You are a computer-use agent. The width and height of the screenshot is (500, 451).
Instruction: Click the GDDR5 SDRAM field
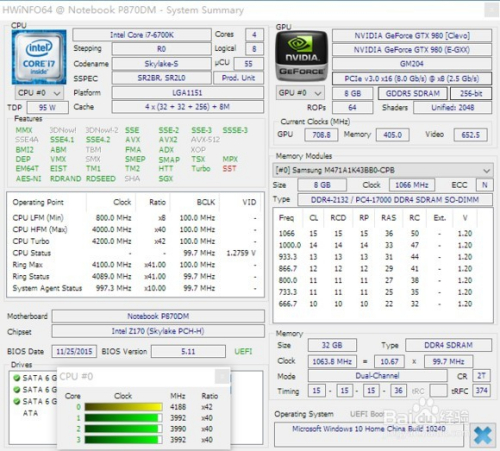click(413, 94)
